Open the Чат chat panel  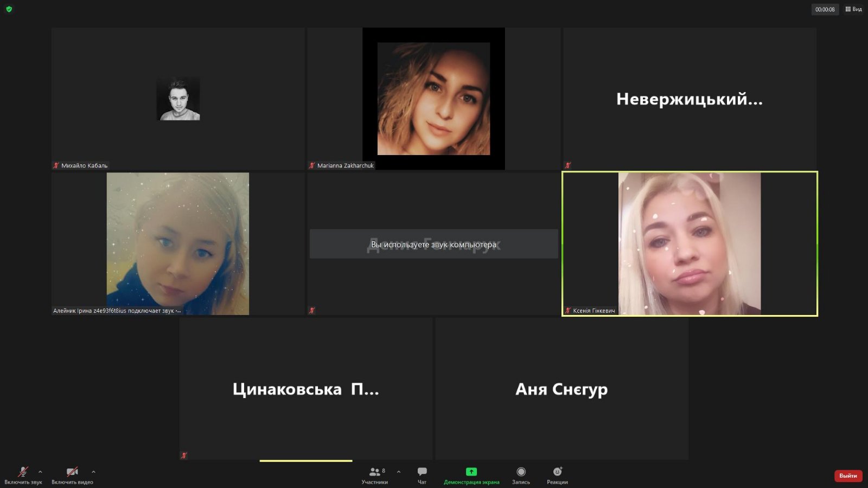pos(422,476)
